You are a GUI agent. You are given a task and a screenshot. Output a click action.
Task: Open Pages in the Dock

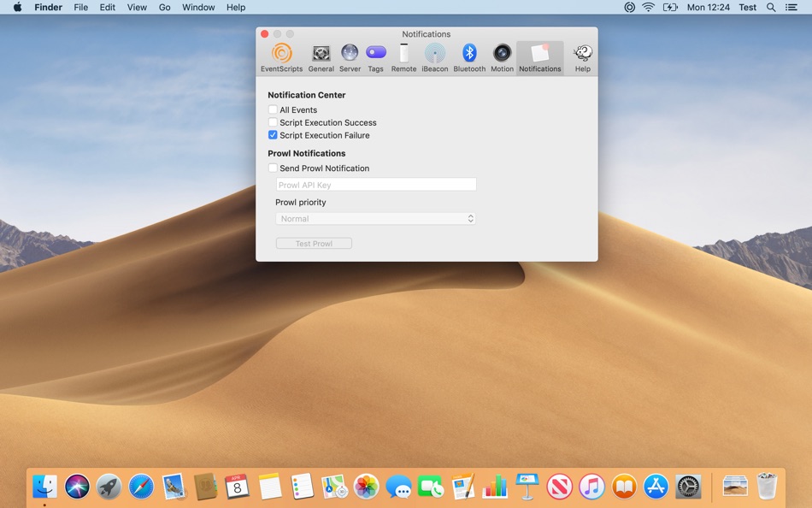(x=463, y=487)
